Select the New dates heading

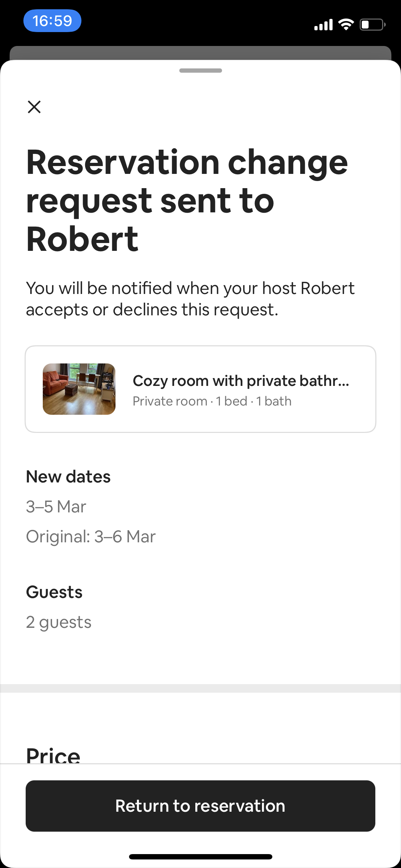pyautogui.click(x=68, y=476)
